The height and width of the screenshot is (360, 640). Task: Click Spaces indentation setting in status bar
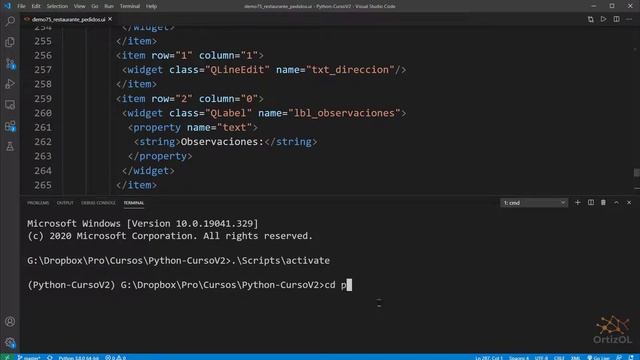pos(519,358)
